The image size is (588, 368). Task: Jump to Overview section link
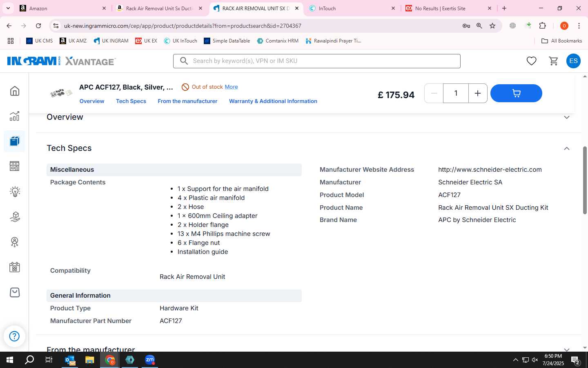click(92, 101)
